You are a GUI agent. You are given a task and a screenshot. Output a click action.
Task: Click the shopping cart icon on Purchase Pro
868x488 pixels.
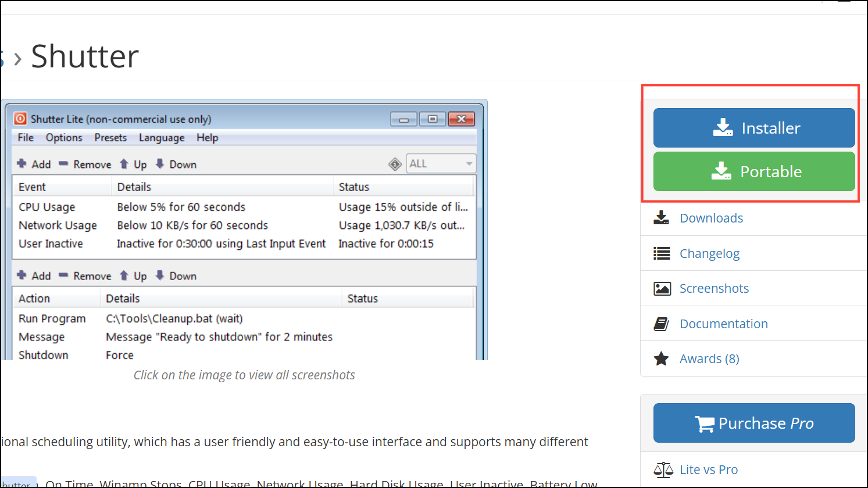705,424
